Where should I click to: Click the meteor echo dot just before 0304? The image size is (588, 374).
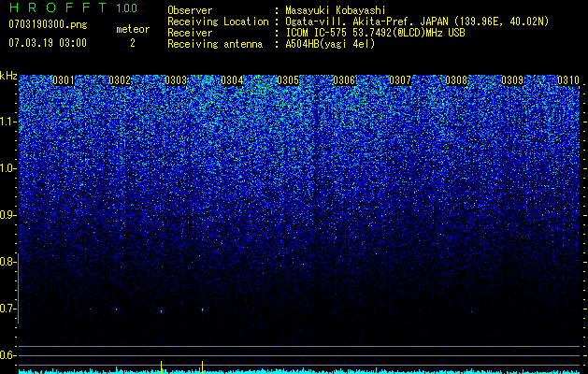coord(202,310)
